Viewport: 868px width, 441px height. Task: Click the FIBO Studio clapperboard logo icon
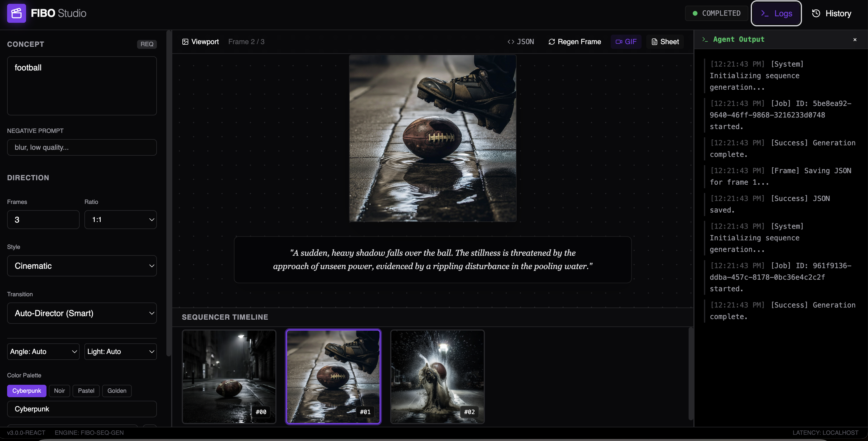pos(16,13)
